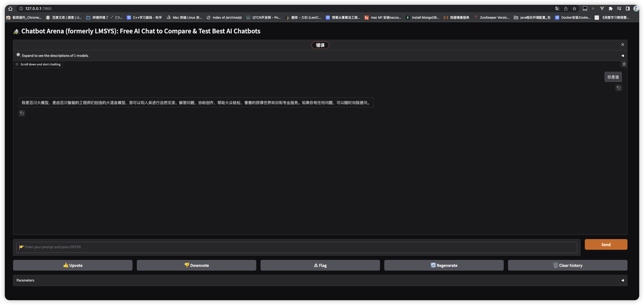Focus the prompt input text field
This screenshot has width=644, height=305.
pos(297,247)
